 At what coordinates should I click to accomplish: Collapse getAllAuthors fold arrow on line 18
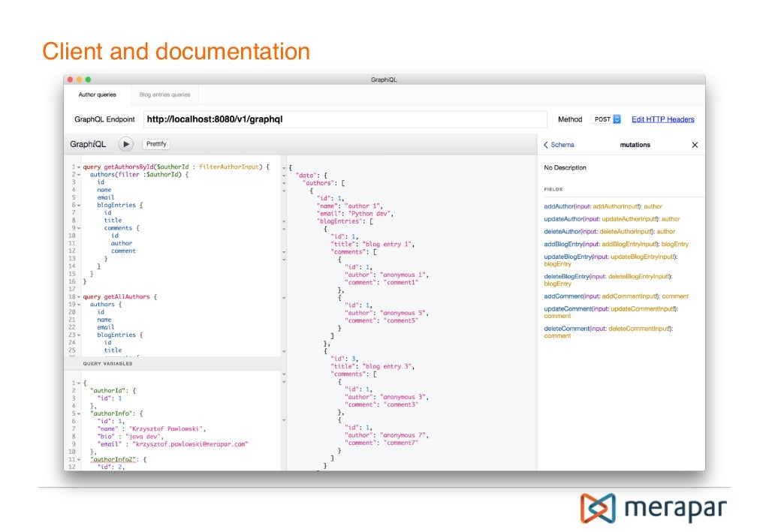(78, 297)
